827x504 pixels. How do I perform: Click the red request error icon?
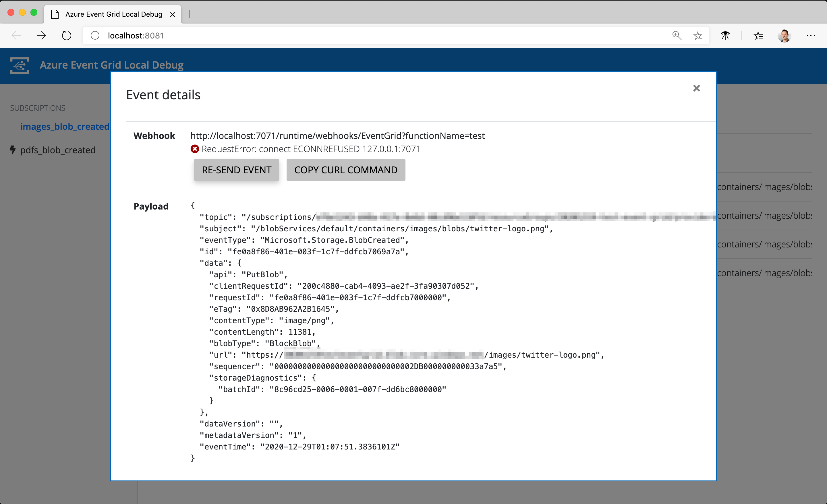[194, 149]
